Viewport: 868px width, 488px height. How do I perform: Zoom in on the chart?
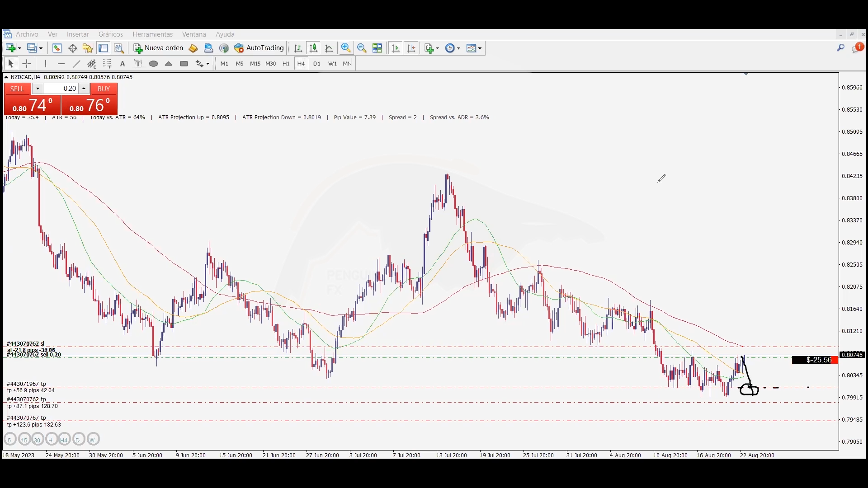(346, 48)
